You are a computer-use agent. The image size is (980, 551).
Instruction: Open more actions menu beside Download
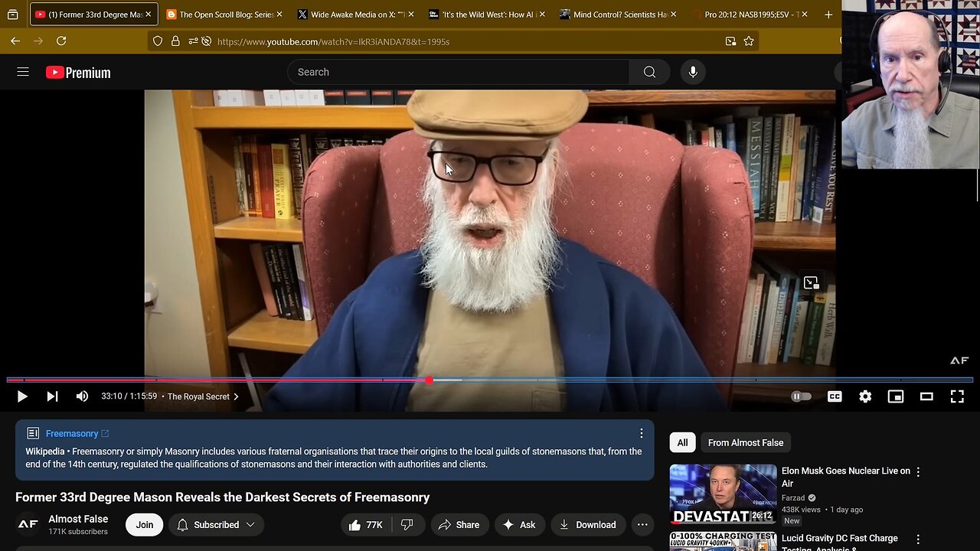642,525
